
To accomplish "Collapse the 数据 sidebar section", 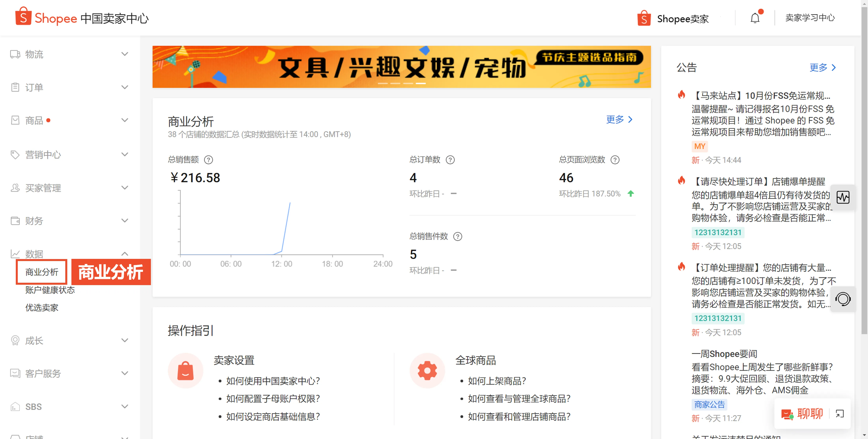I will tap(125, 253).
